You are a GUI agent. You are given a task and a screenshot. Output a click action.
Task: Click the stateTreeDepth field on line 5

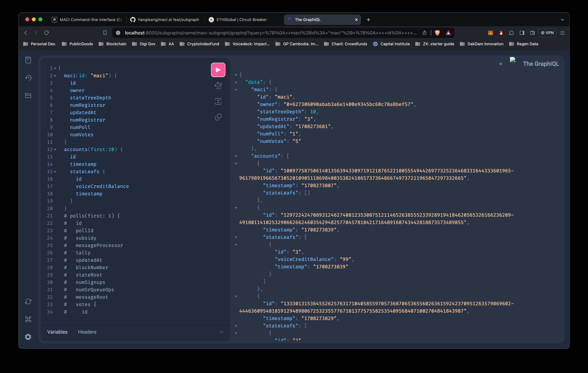[x=90, y=98]
